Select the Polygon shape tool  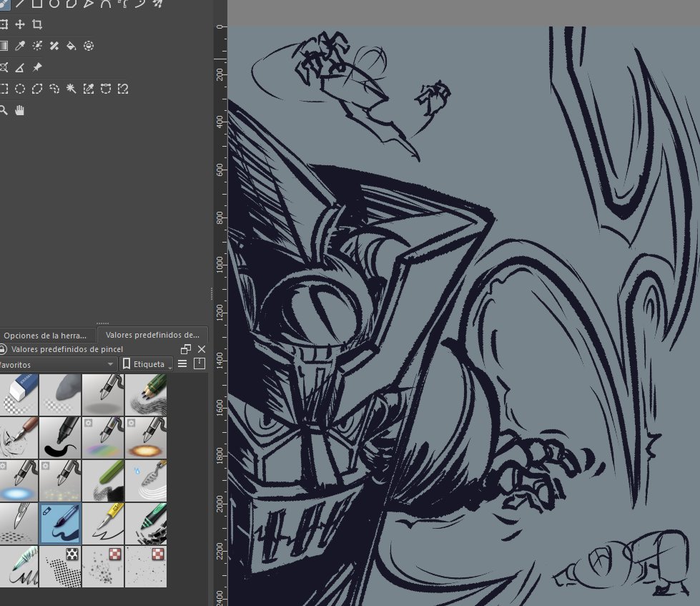(72, 4)
